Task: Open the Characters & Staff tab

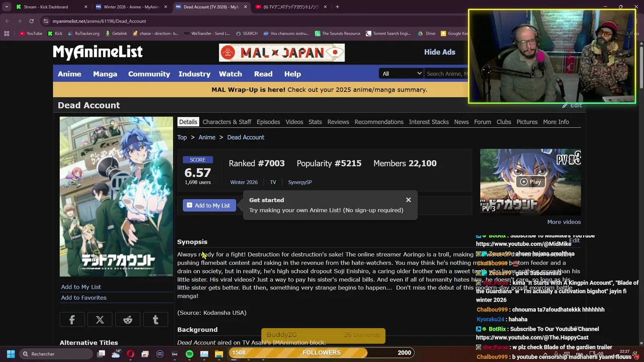Action: [x=227, y=122]
